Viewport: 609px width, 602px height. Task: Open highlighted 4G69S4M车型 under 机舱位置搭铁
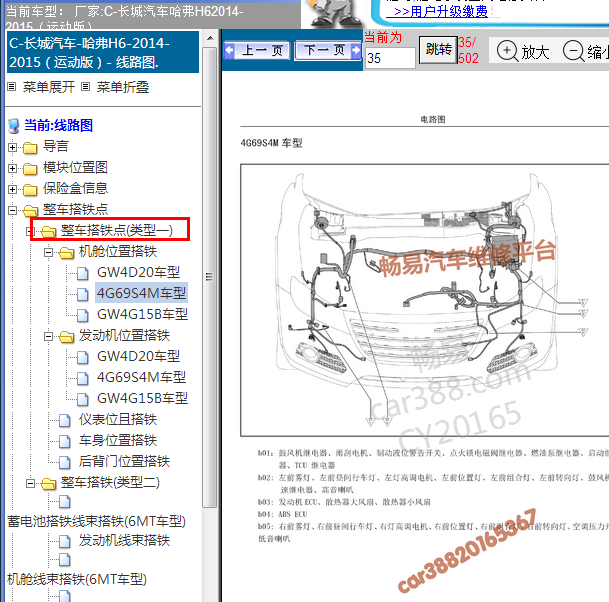pyautogui.click(x=141, y=293)
